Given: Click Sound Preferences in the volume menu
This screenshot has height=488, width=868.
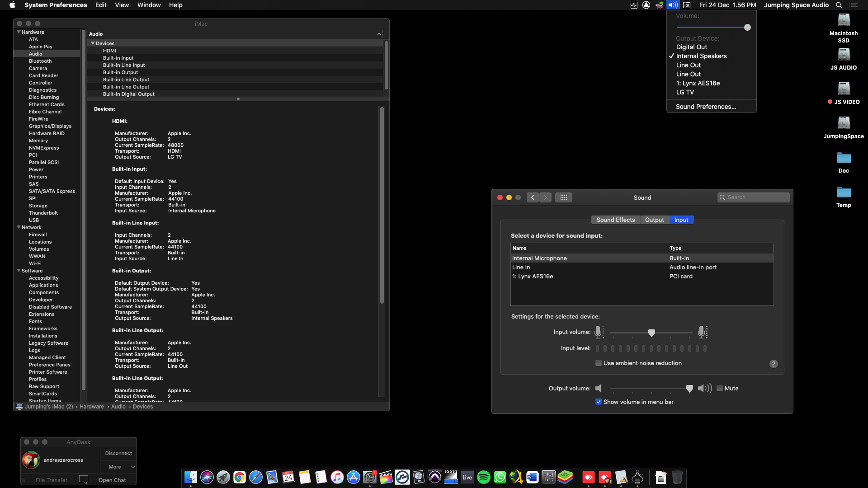Looking at the screenshot, I should coord(706,107).
